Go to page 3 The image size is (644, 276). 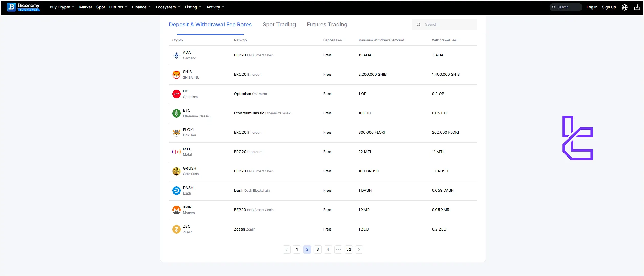pyautogui.click(x=318, y=250)
